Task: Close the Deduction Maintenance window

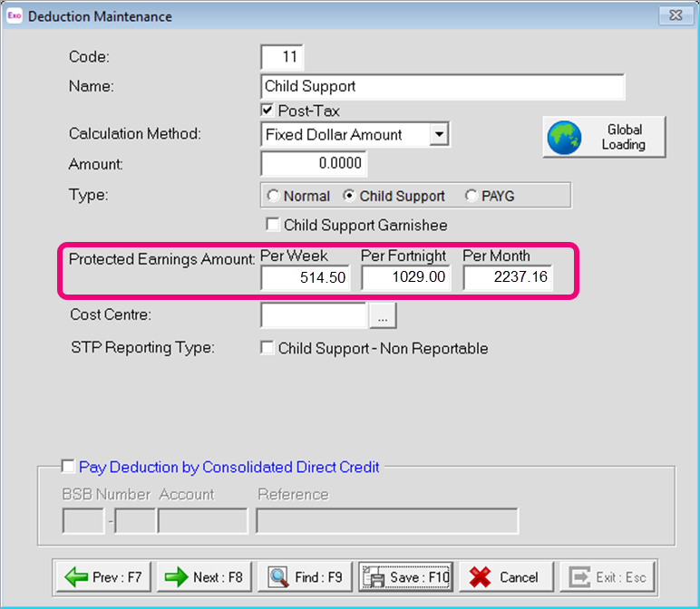Action: [x=673, y=16]
